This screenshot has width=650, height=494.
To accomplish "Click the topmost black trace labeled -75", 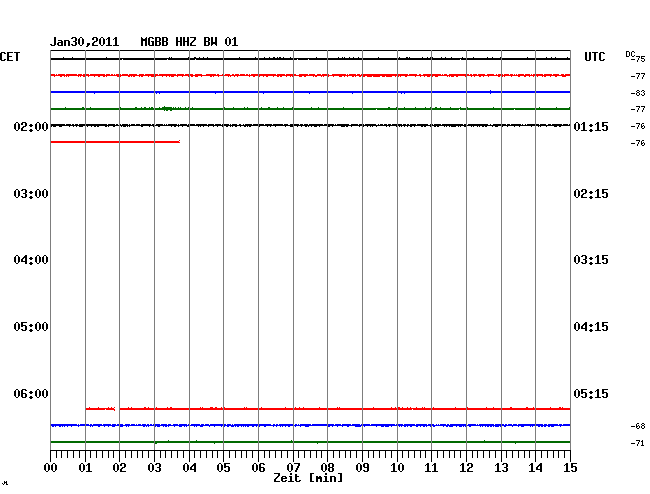I will click(310, 59).
